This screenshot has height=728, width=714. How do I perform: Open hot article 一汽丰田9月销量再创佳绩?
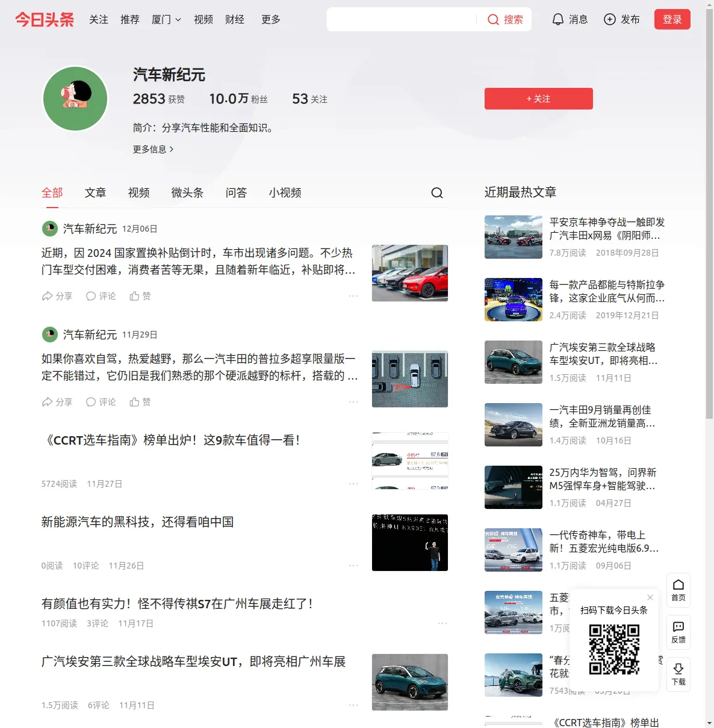[x=603, y=416]
